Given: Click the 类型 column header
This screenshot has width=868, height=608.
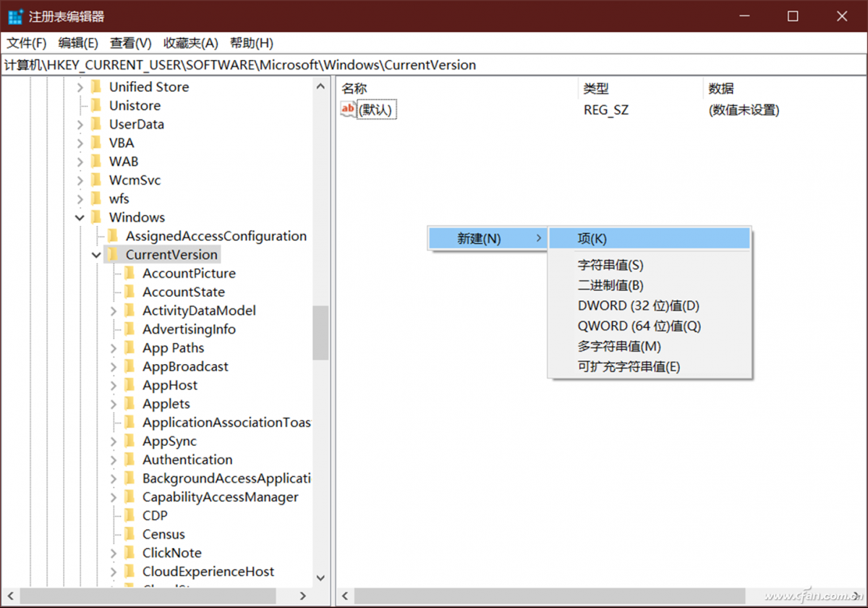Looking at the screenshot, I should click(640, 89).
